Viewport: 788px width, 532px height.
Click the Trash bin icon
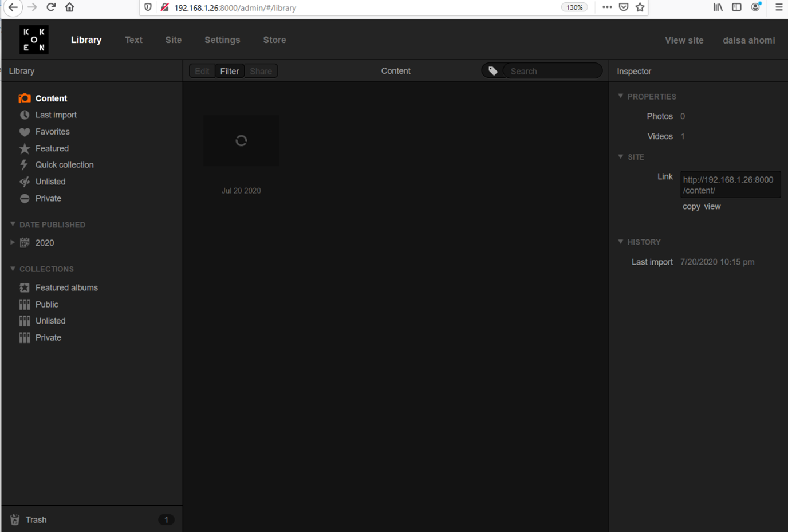[15, 519]
